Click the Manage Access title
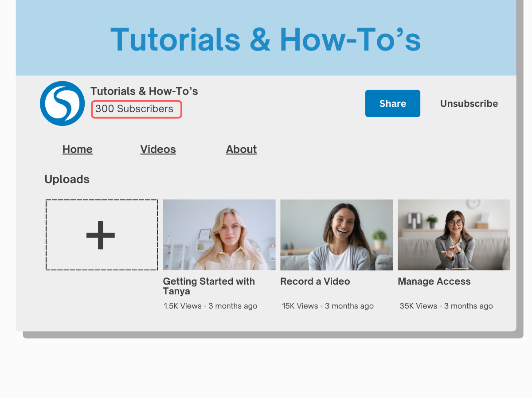This screenshot has width=532, height=399. (x=434, y=282)
